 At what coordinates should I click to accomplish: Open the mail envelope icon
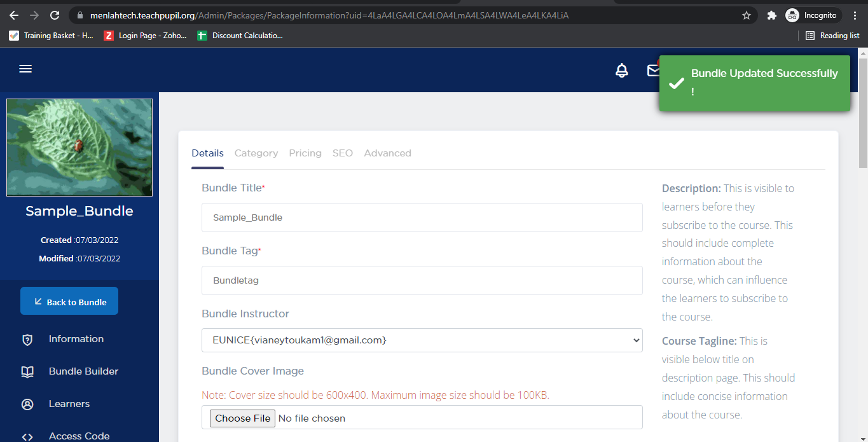(x=652, y=71)
